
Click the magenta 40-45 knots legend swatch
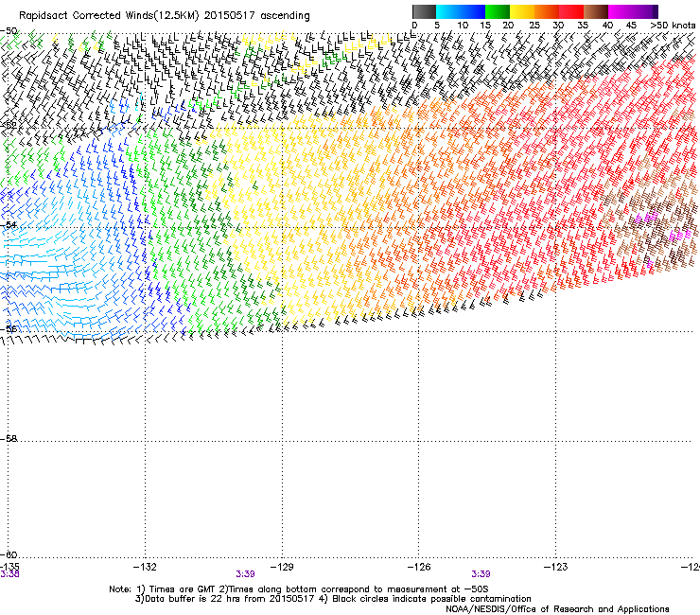621,11
